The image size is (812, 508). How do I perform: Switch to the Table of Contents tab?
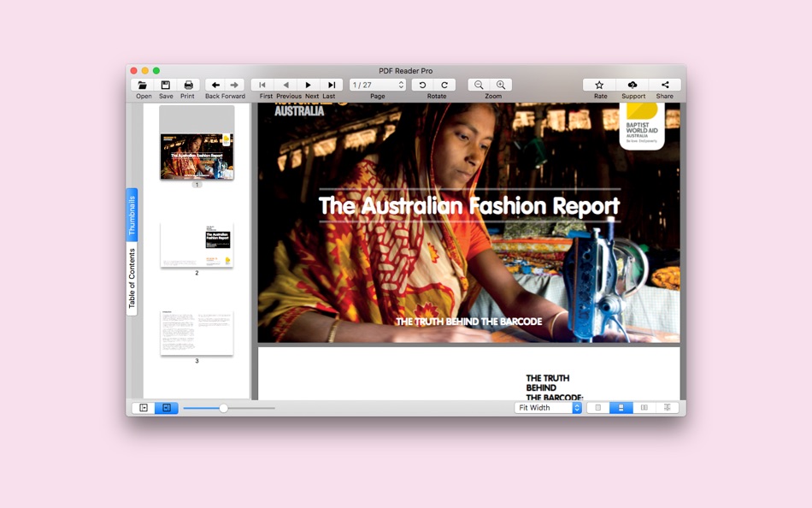132,278
